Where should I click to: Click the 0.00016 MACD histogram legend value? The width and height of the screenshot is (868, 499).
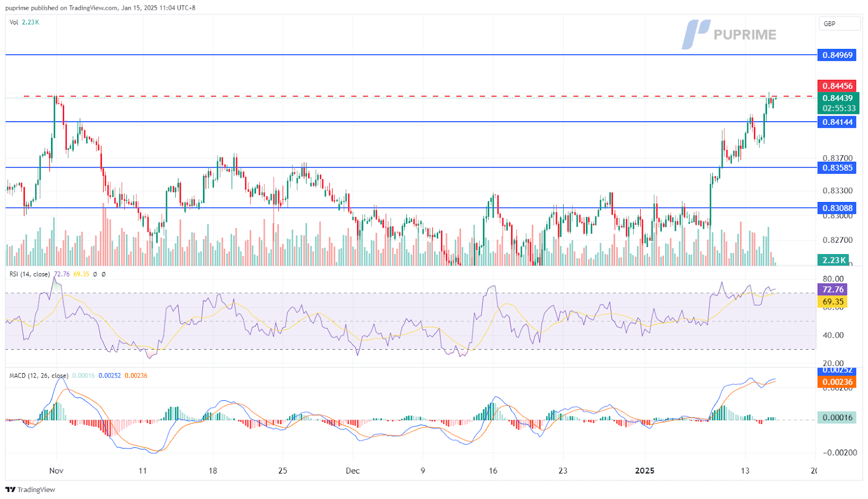tap(84, 376)
